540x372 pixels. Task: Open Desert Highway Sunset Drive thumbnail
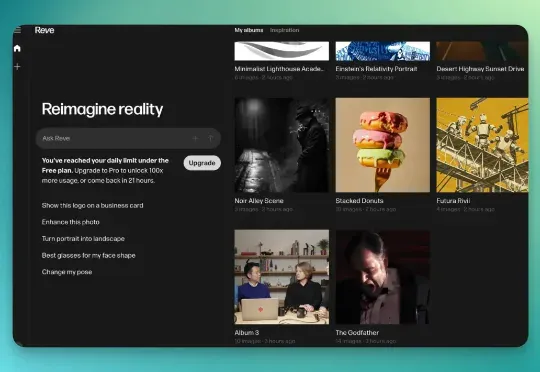[482, 51]
